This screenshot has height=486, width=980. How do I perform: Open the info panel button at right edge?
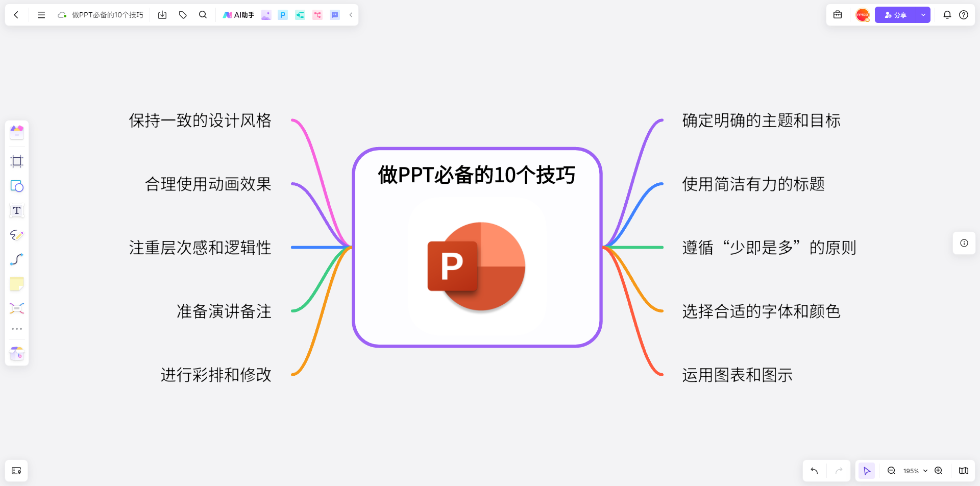click(x=964, y=243)
